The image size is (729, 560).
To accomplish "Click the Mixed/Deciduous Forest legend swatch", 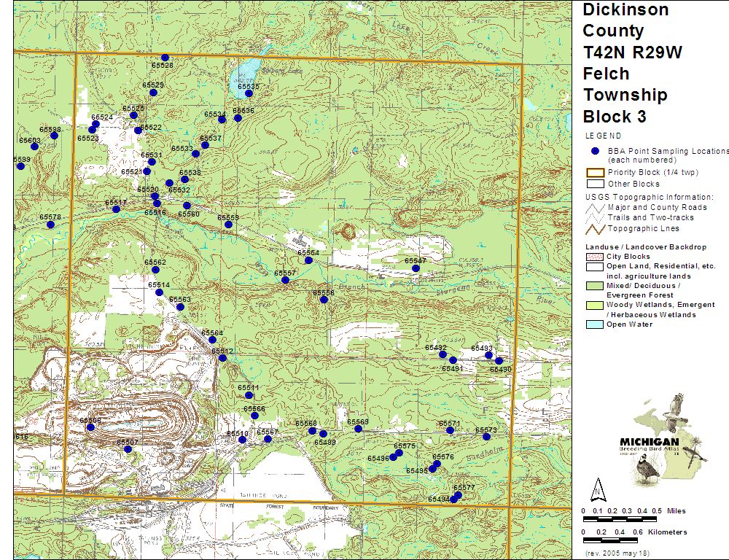I will click(594, 286).
